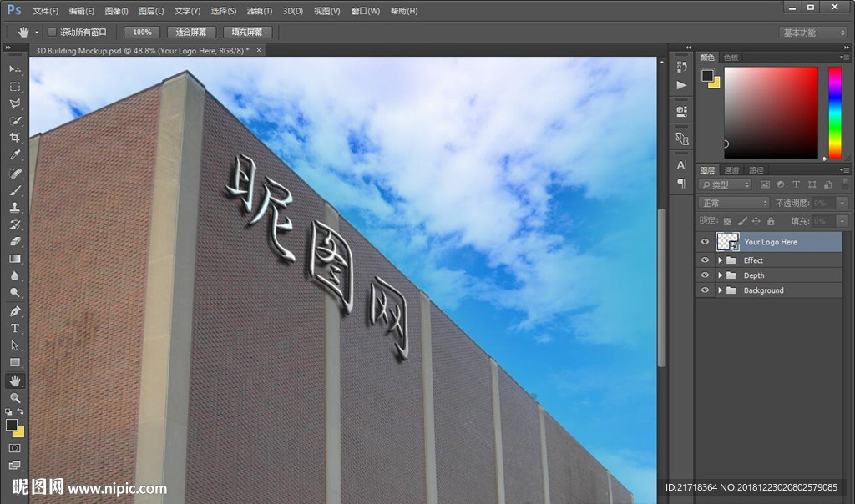855x504 pixels.
Task: Open the 滤镜(T) menu
Action: (x=260, y=11)
